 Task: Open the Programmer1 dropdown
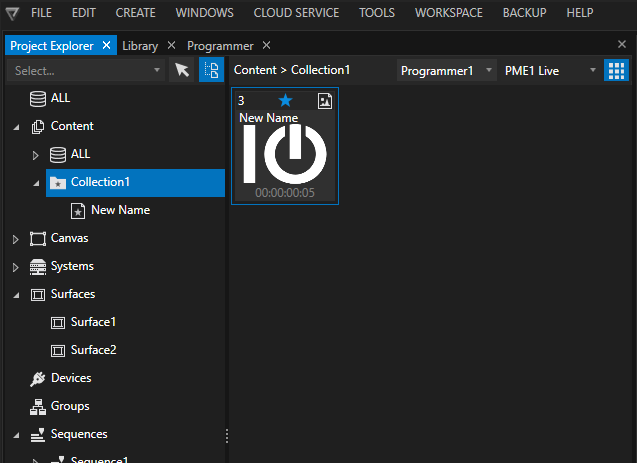[x=446, y=71]
